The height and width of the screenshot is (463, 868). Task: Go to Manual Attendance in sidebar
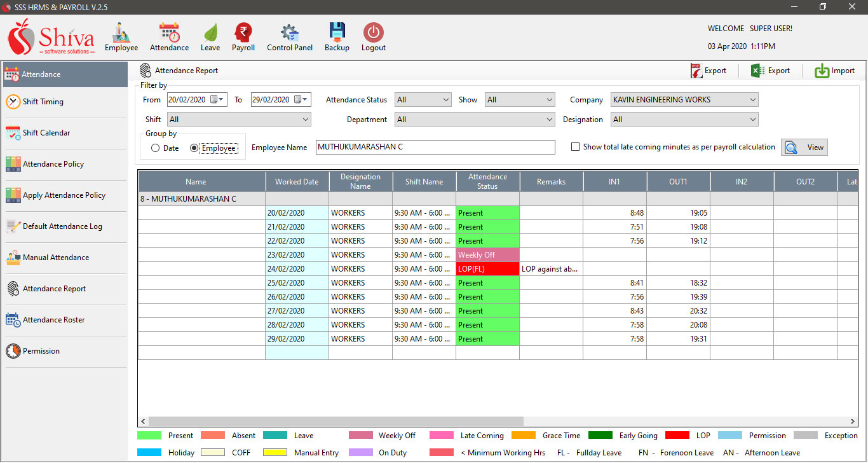pyautogui.click(x=56, y=258)
